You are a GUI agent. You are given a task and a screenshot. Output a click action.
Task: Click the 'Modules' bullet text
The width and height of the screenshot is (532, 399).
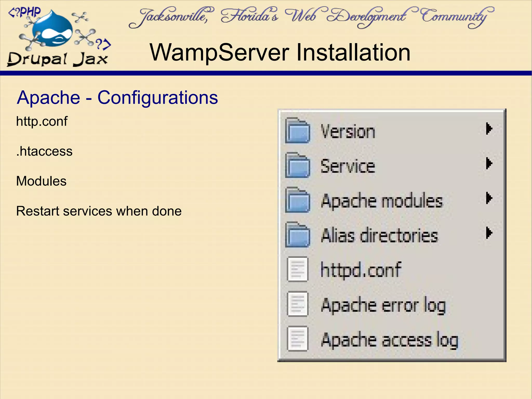coord(41,181)
